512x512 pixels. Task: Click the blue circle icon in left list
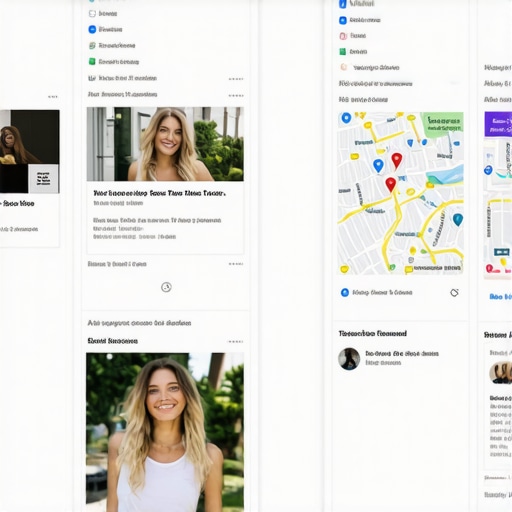pyautogui.click(x=92, y=29)
